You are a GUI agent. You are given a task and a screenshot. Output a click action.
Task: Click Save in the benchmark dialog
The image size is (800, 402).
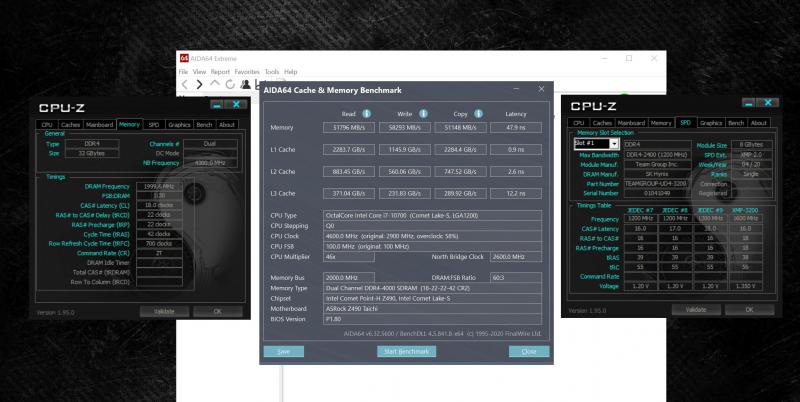[x=284, y=352]
